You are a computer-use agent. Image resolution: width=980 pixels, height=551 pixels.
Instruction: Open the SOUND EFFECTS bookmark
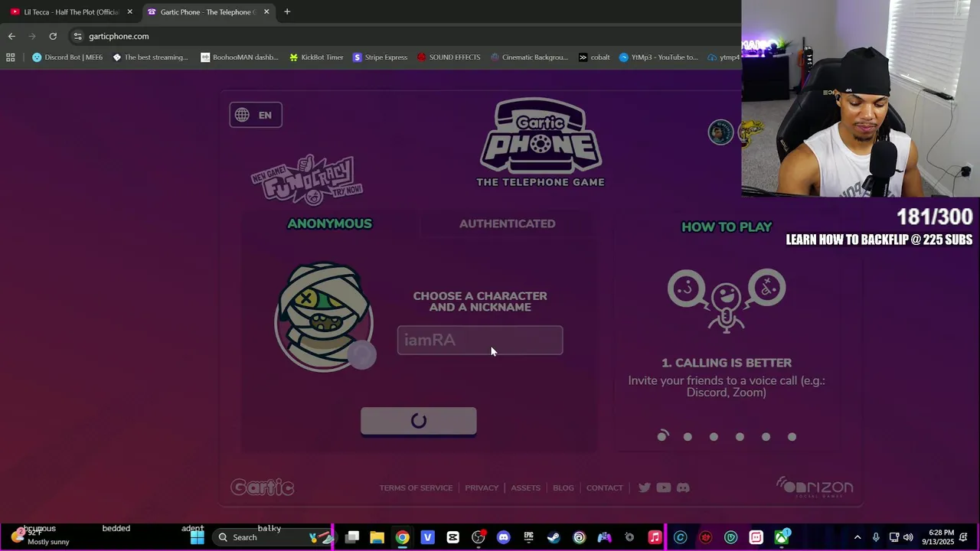(449, 57)
